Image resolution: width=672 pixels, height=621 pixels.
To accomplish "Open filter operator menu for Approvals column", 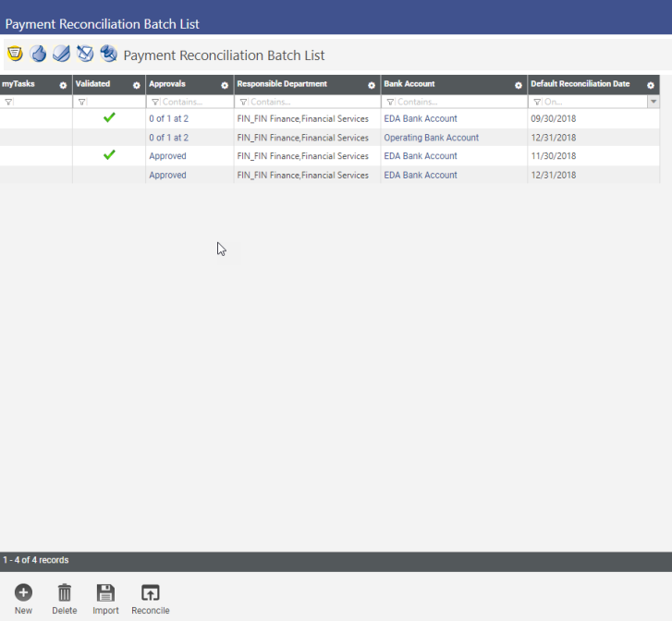I will 154,102.
